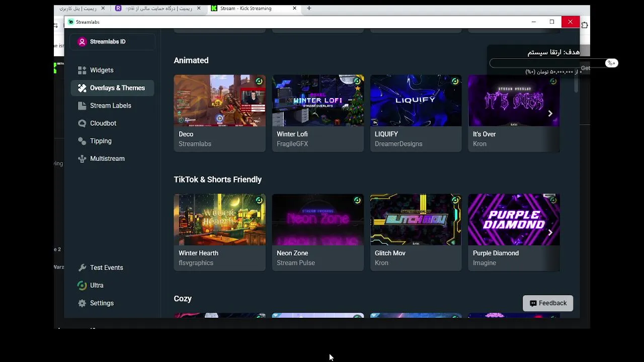Click the Test Events wrench icon
Image resolution: width=644 pixels, height=362 pixels.
click(82, 268)
